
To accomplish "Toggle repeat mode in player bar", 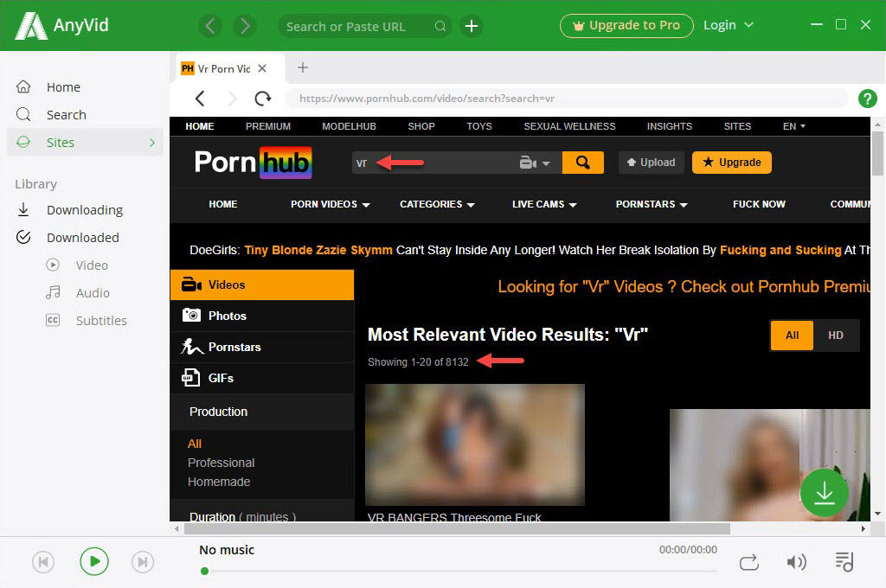I will point(749,563).
